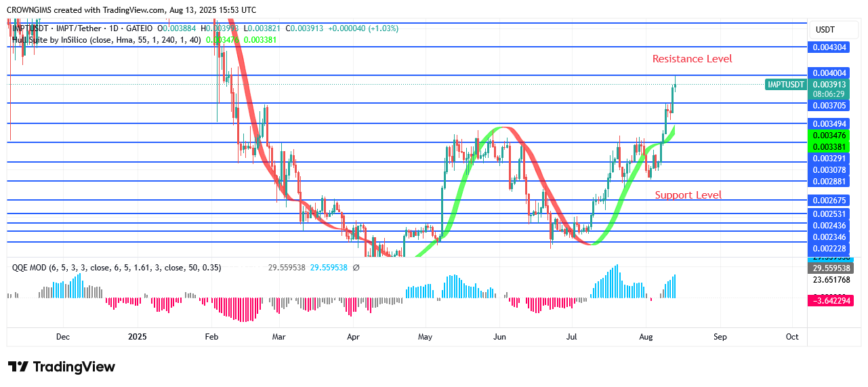Click green Hull value 0.003381 on axis
The width and height of the screenshot is (868, 387).
[830, 146]
